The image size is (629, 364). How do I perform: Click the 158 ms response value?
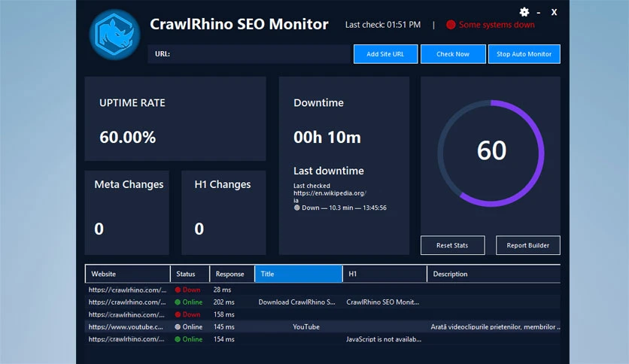[224, 314]
